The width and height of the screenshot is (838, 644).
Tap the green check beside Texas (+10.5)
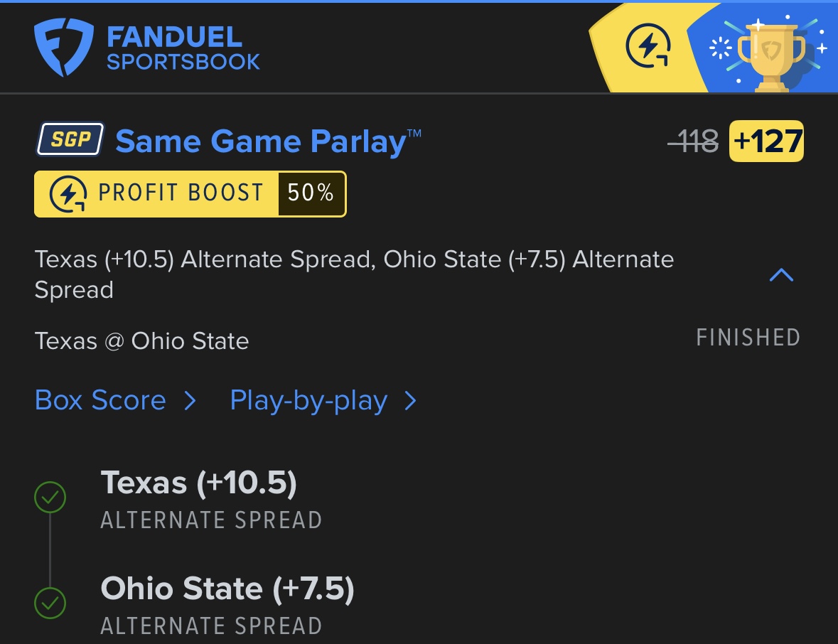[50, 498]
